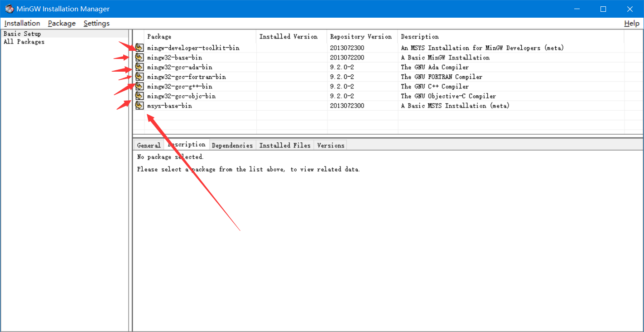Select mingw32-gcc-objc-bin package name
The height and width of the screenshot is (332, 644).
tap(181, 96)
